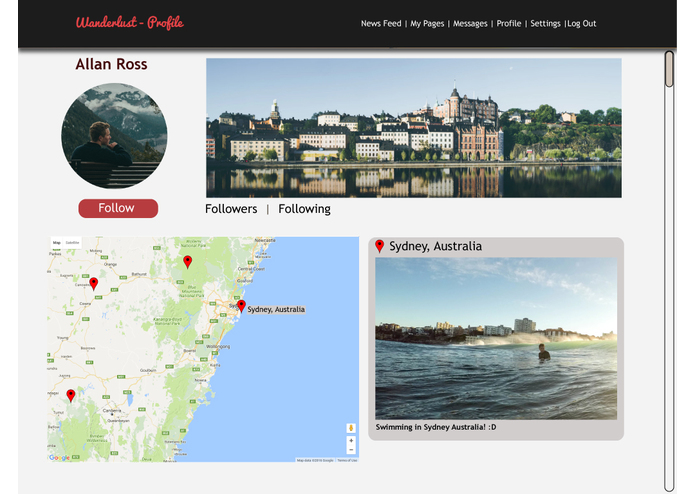
Task: Select the map pin north of Blue Mountains
Action: 187,262
